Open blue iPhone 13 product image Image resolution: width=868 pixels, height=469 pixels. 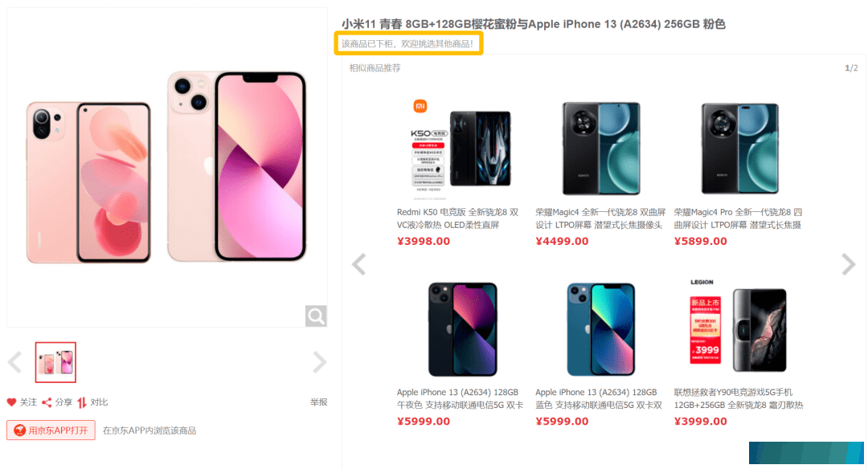click(x=600, y=329)
